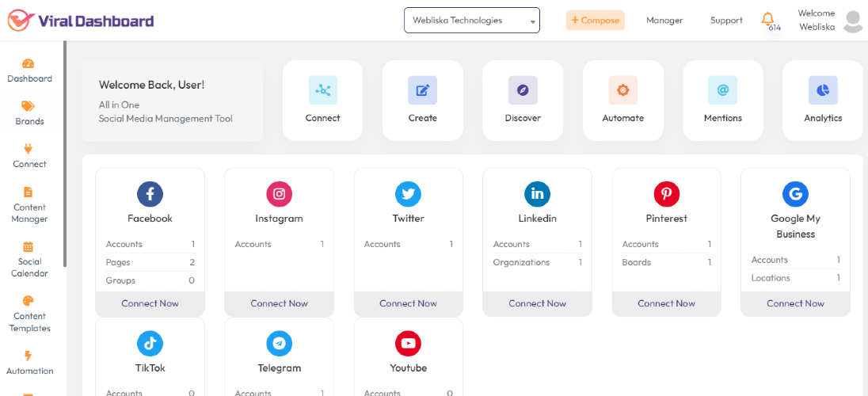
Task: Go to Social Calendar in sidebar
Action: pos(29,260)
